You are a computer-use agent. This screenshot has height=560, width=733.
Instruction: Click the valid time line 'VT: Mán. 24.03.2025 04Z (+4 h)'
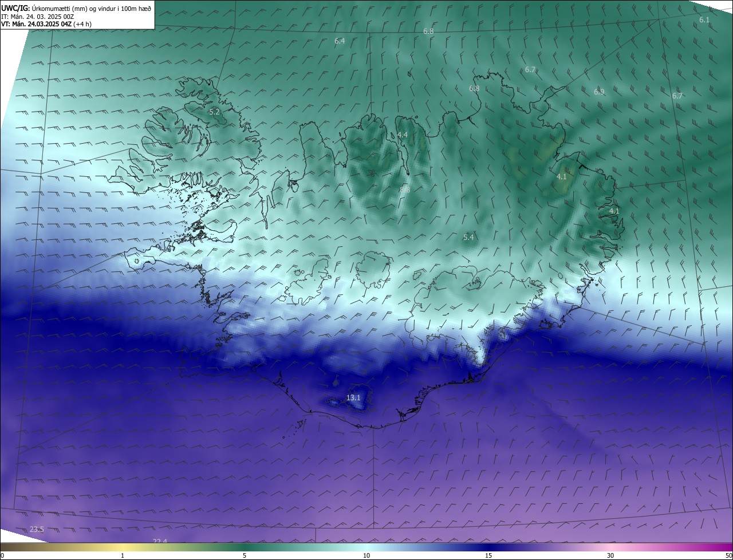click(x=46, y=24)
